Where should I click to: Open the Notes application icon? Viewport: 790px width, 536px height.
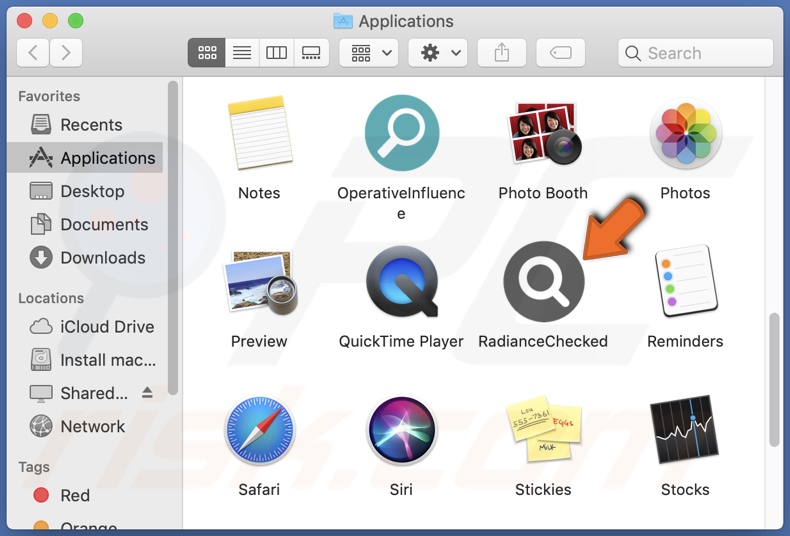(x=259, y=132)
